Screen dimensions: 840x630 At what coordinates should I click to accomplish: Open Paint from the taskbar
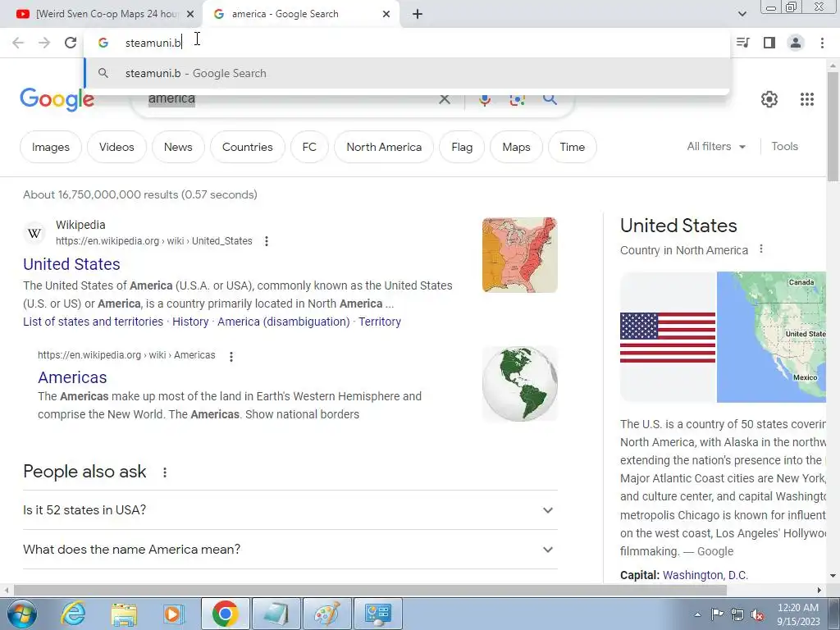(x=326, y=614)
